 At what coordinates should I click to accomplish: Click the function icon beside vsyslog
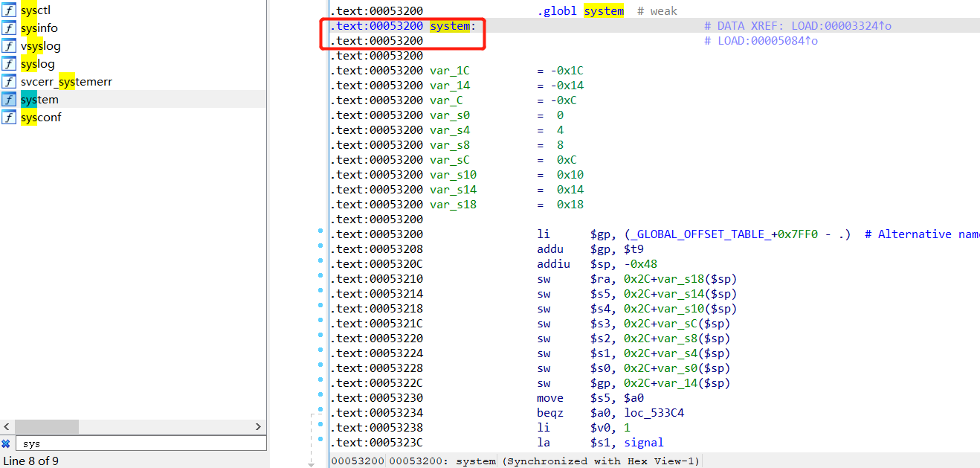point(9,46)
